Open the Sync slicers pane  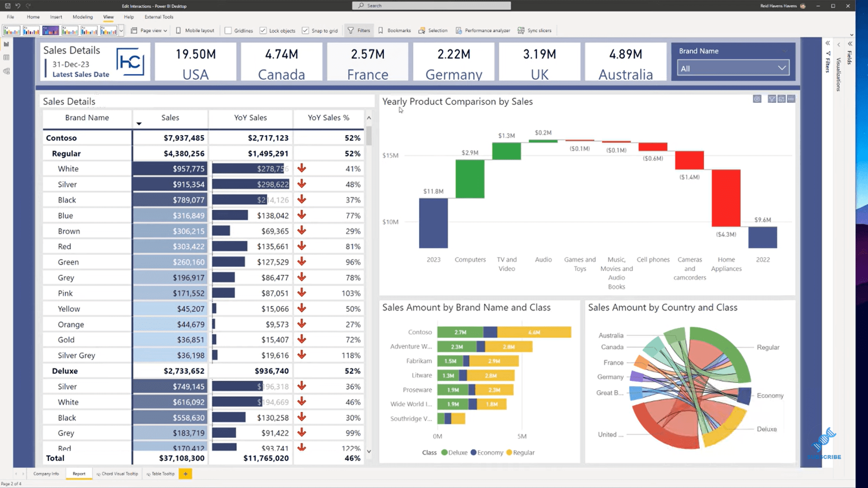534,30
